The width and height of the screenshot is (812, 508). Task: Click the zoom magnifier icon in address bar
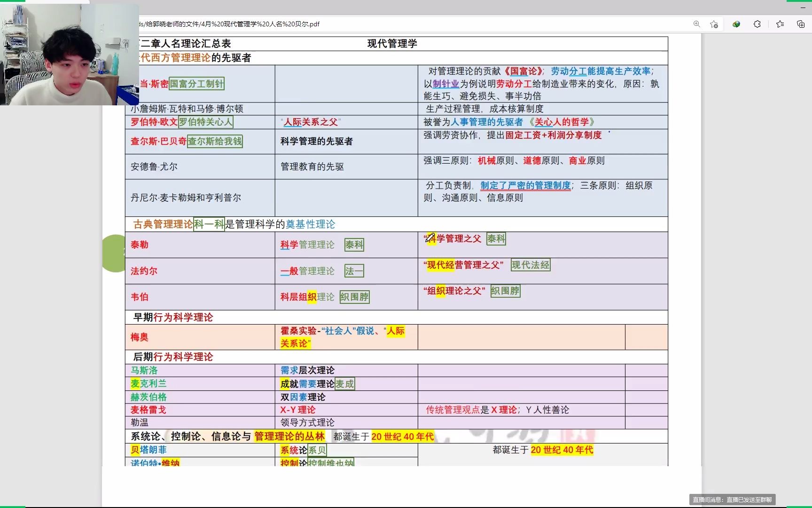696,24
